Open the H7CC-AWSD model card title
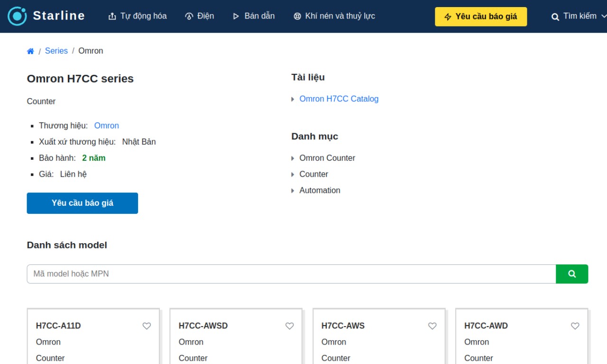607x364 pixels. 203,326
